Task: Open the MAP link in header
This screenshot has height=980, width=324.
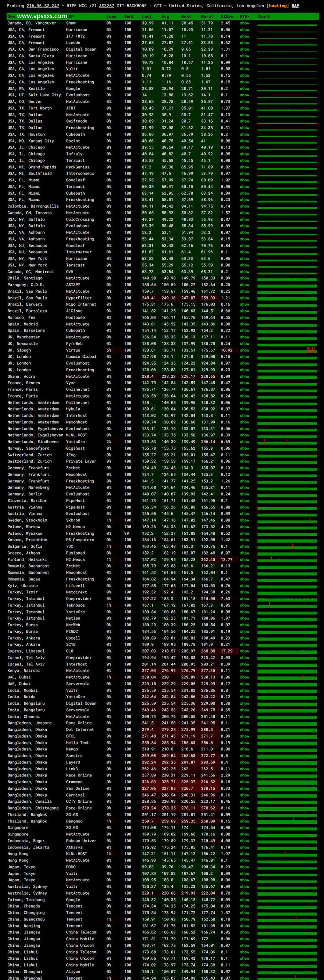Action: tap(295, 6)
